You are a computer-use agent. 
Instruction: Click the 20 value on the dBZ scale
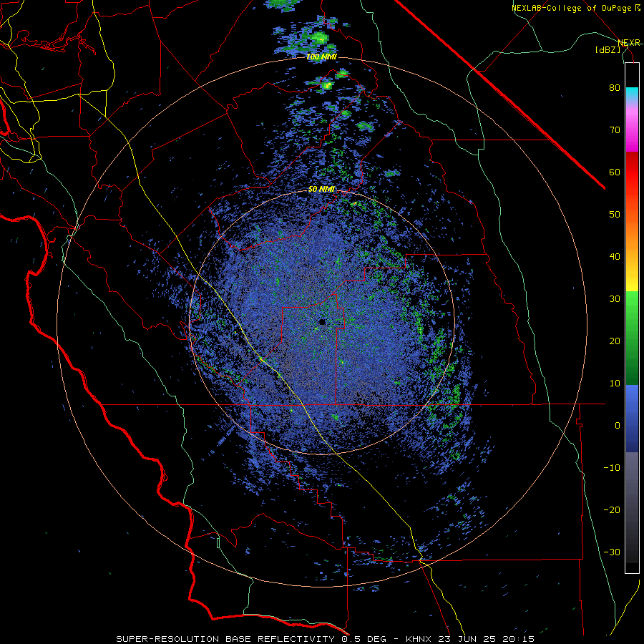coord(615,341)
